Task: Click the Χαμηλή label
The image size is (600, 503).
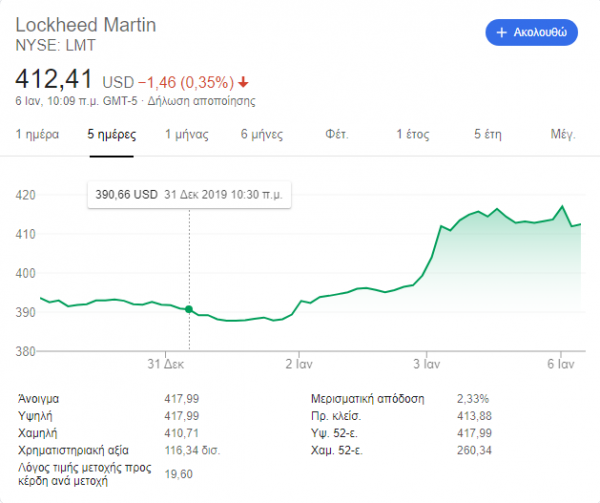Action: [38, 433]
